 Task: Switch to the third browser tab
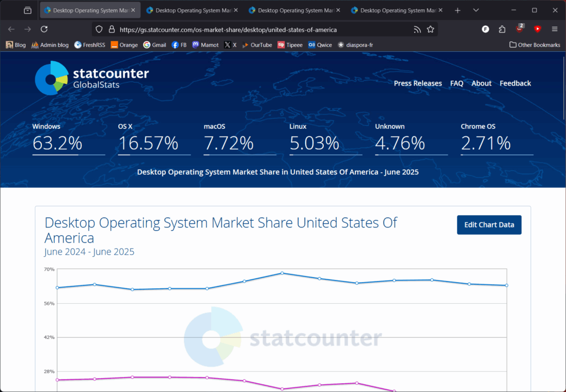pyautogui.click(x=294, y=10)
